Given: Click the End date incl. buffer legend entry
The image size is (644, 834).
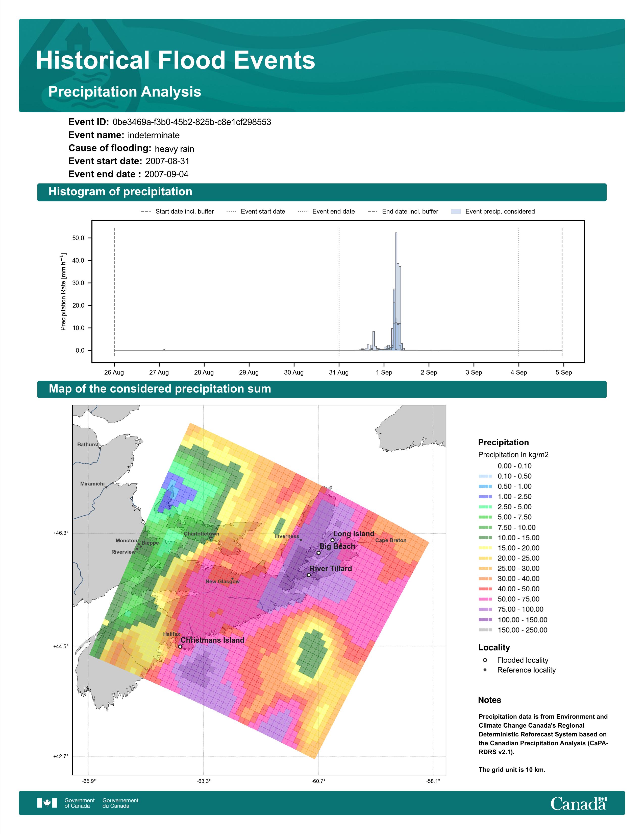Looking at the screenshot, I should [403, 212].
